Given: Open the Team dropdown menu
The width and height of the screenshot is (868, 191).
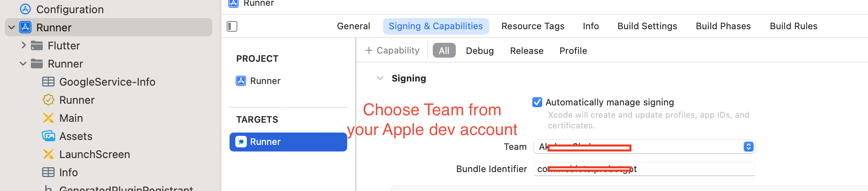Looking at the screenshot, I should click(748, 147).
